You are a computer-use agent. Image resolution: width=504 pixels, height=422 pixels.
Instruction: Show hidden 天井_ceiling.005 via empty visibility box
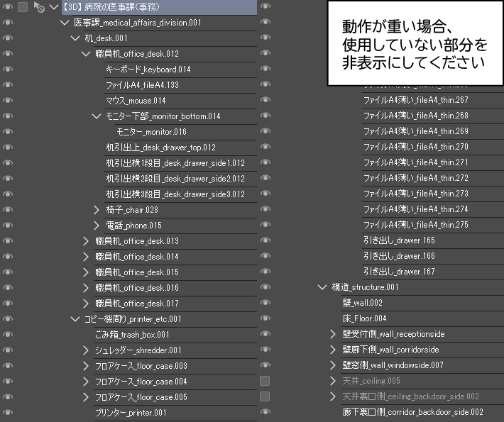click(x=265, y=381)
